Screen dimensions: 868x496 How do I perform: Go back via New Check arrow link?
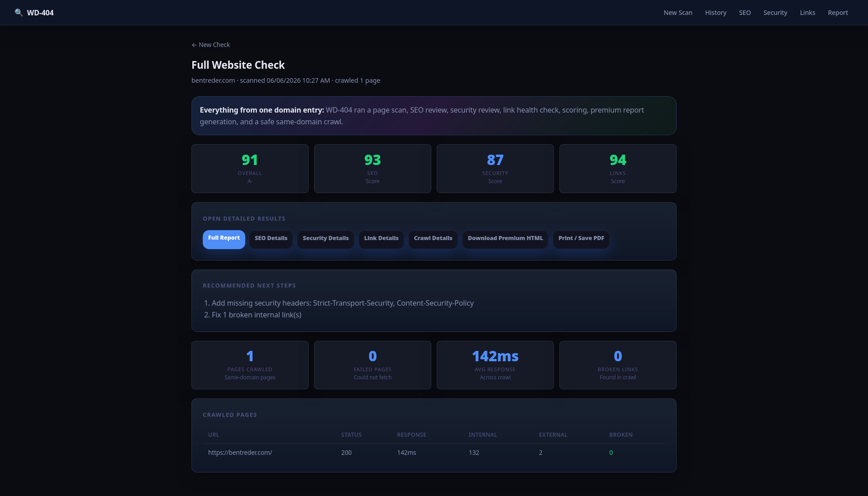[210, 45]
